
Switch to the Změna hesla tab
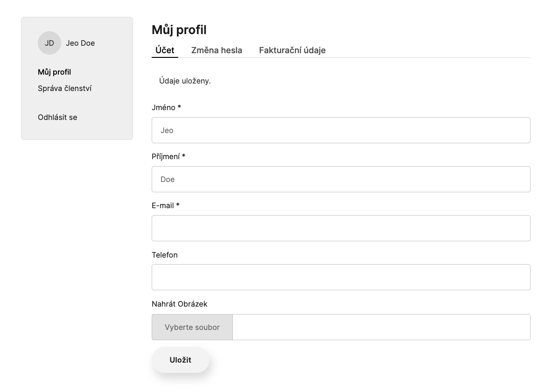pyautogui.click(x=217, y=50)
